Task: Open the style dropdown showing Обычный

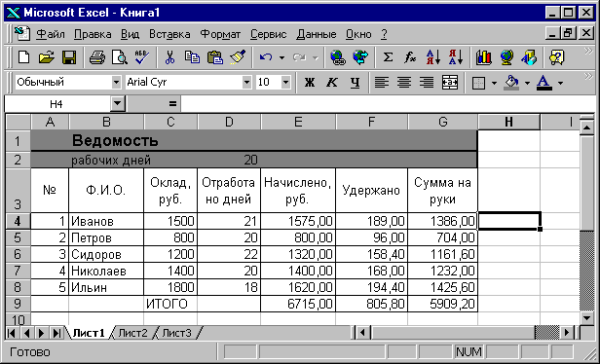Action: coord(116,82)
